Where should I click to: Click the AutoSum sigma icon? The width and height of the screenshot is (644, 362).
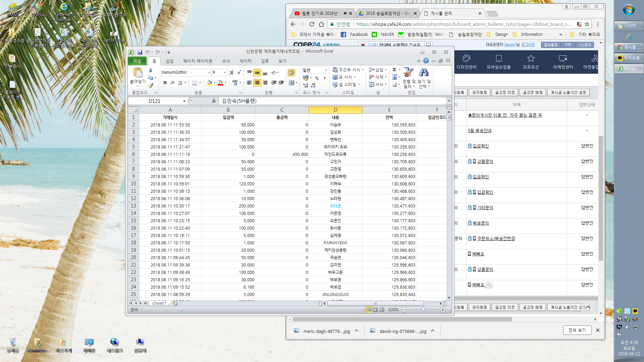coord(395,70)
